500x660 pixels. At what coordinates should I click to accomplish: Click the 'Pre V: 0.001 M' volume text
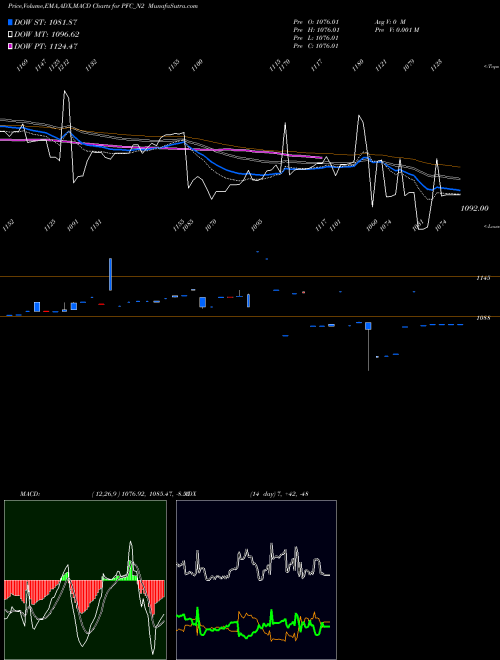[x=397, y=30]
